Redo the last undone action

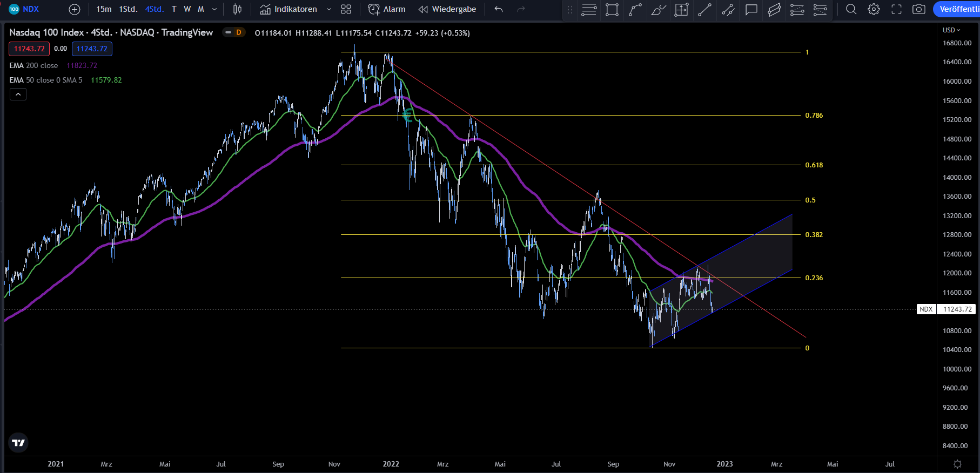coord(521,9)
